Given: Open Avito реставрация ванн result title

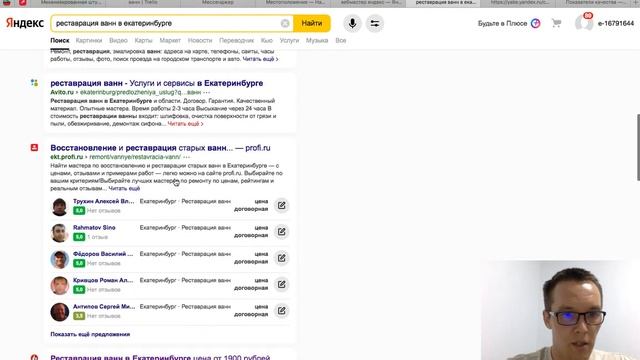Looking at the screenshot, I should tap(157, 83).
